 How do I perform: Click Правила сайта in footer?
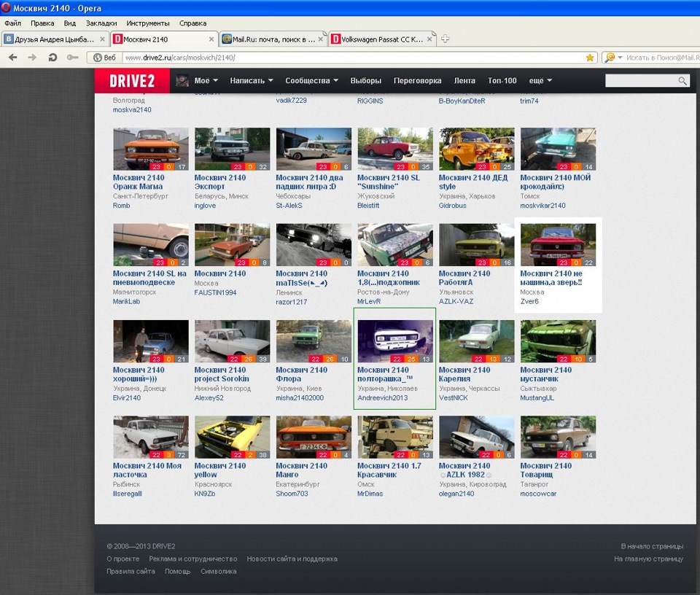click(131, 572)
